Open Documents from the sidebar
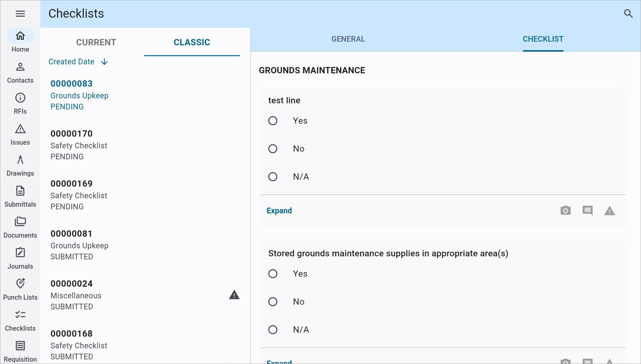The image size is (641, 364). pos(20,228)
